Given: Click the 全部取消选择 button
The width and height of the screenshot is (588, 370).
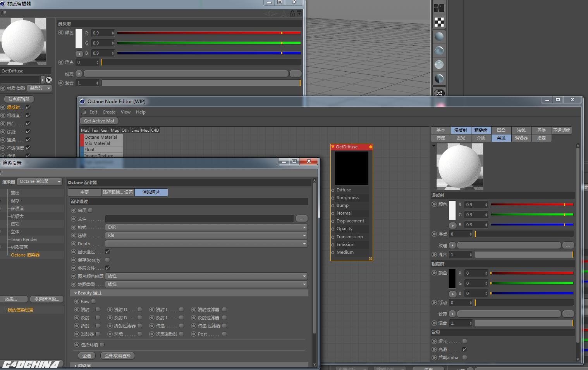Looking at the screenshot, I should click(118, 356).
